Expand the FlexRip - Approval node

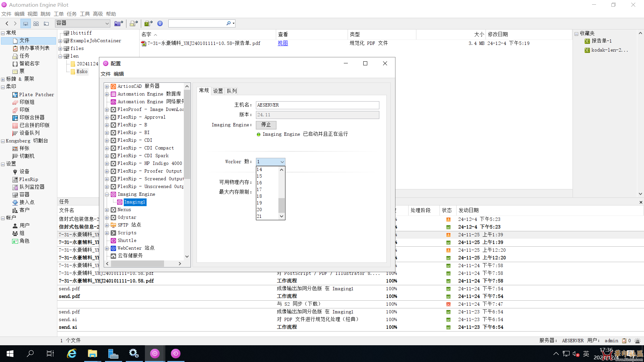[x=107, y=117]
